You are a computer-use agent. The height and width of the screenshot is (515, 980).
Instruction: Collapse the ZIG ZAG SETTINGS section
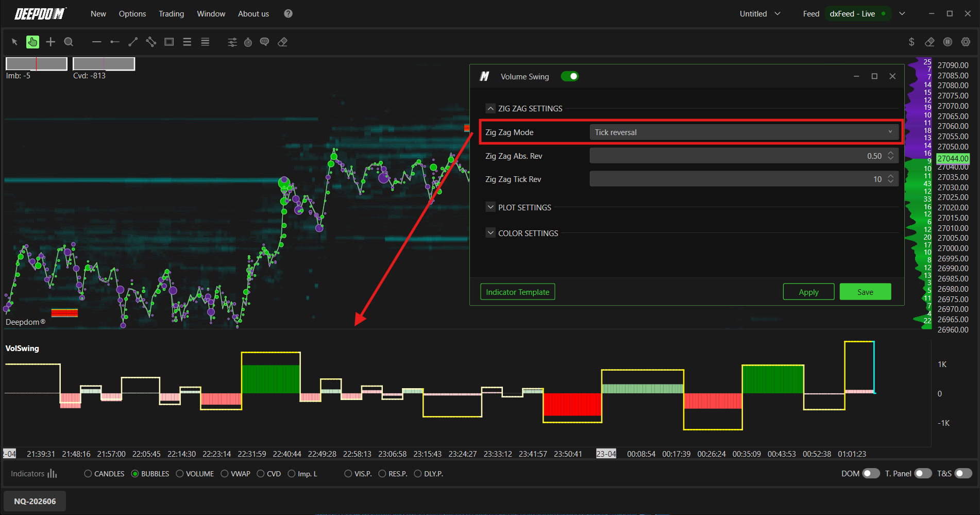point(491,108)
